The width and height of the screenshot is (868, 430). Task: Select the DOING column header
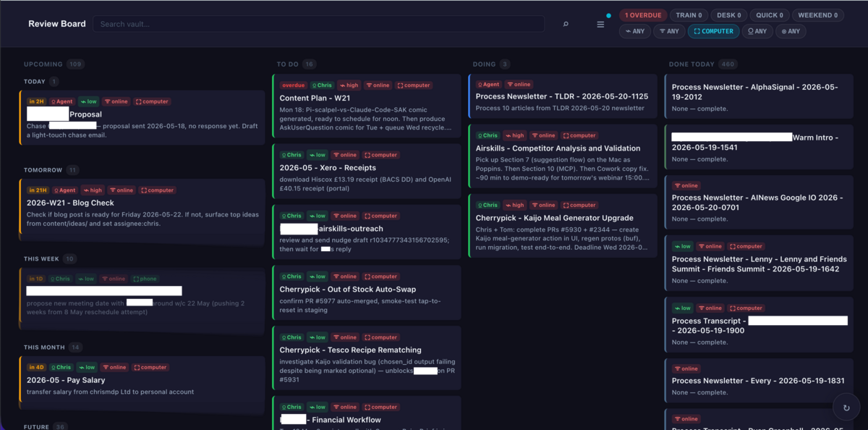coord(492,64)
